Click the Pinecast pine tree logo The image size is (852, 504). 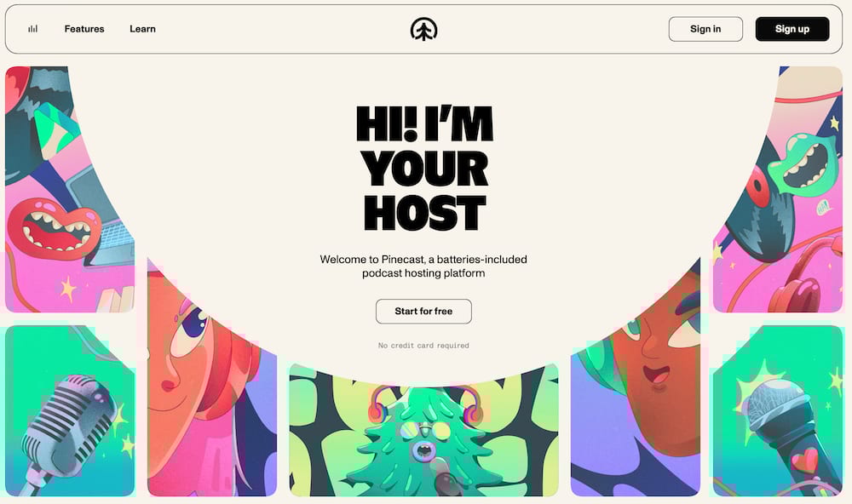423,29
